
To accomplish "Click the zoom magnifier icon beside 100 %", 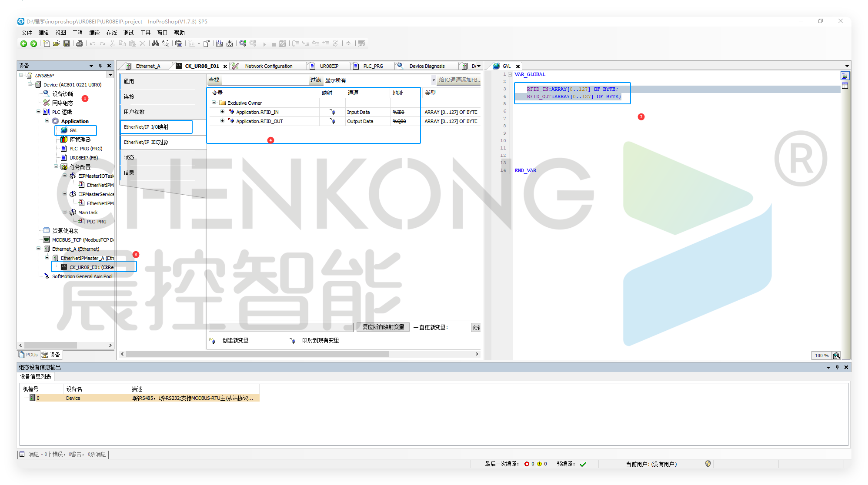I will click(x=836, y=355).
